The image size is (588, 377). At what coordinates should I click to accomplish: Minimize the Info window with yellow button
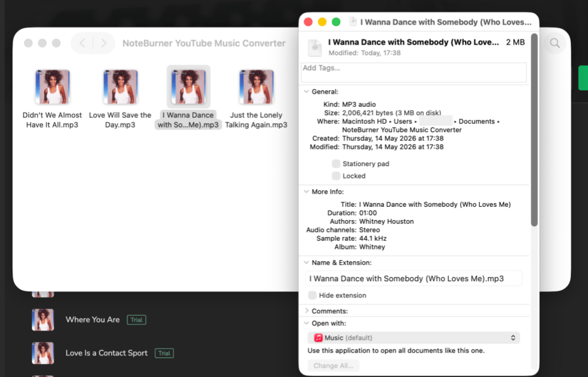[x=322, y=22]
